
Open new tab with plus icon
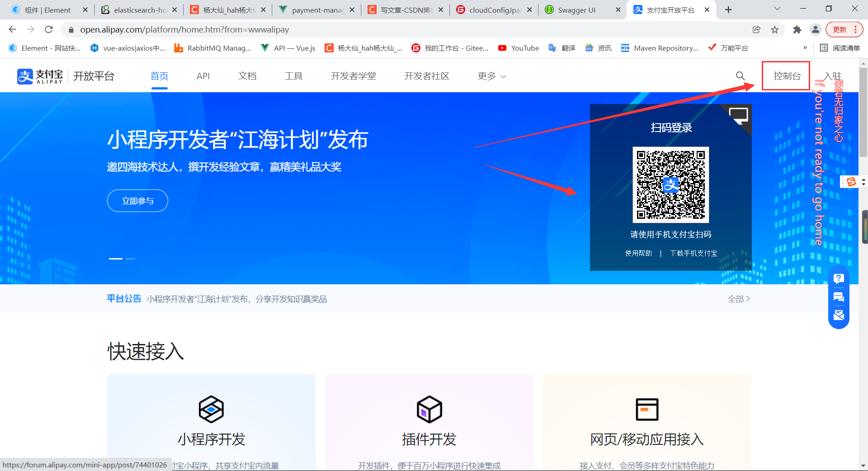[x=728, y=10]
